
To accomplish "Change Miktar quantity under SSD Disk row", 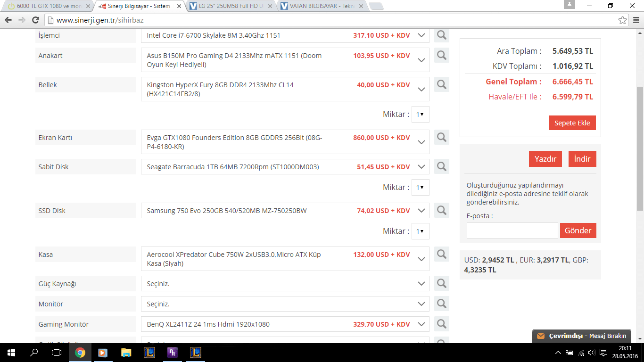I will click(420, 231).
